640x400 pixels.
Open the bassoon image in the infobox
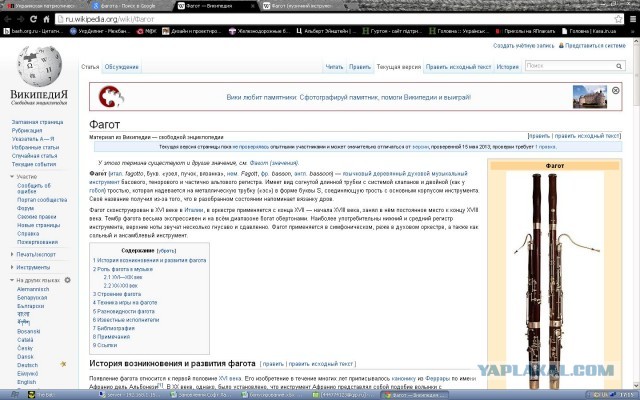(555, 280)
